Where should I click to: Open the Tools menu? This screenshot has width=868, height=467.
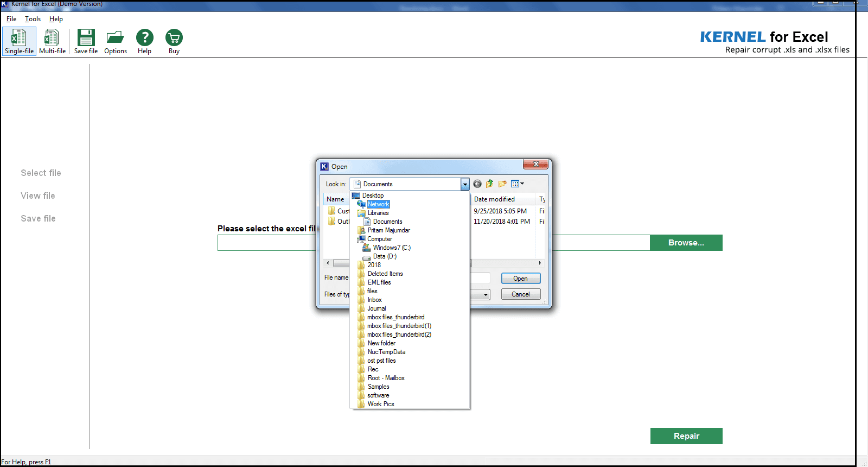pyautogui.click(x=33, y=19)
